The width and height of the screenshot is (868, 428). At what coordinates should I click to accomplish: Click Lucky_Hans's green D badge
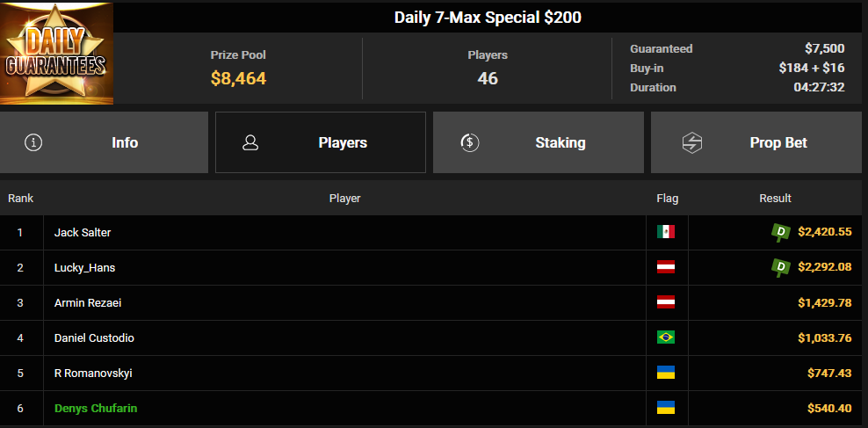coord(781,267)
